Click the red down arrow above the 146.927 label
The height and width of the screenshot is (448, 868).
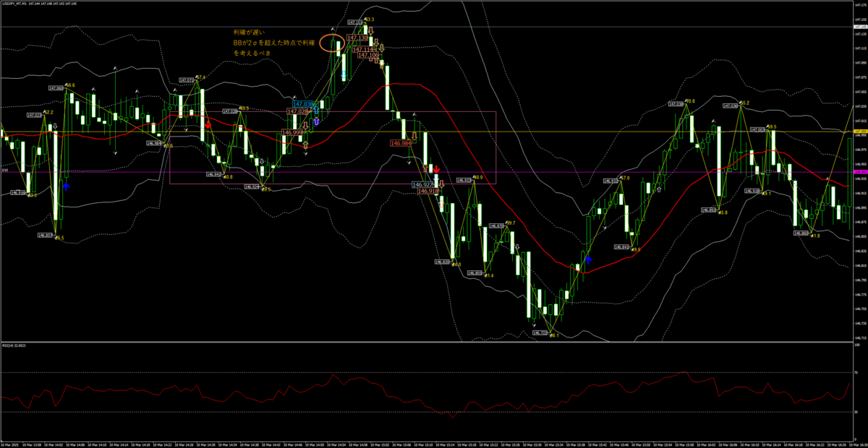(436, 169)
